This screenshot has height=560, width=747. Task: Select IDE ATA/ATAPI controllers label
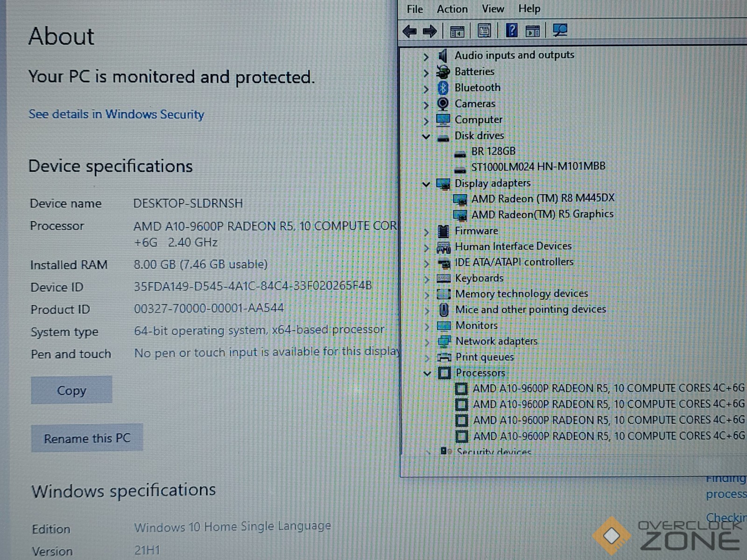click(x=514, y=262)
